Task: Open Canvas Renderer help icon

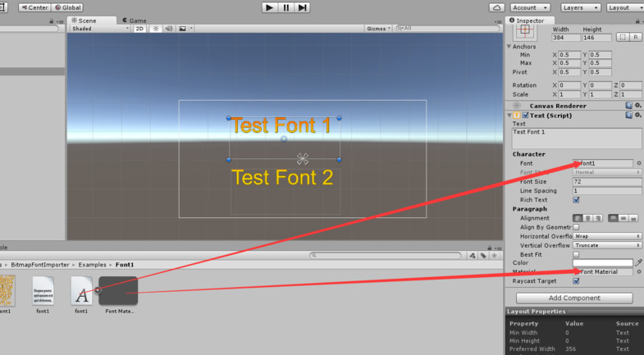Action: pyautogui.click(x=628, y=106)
